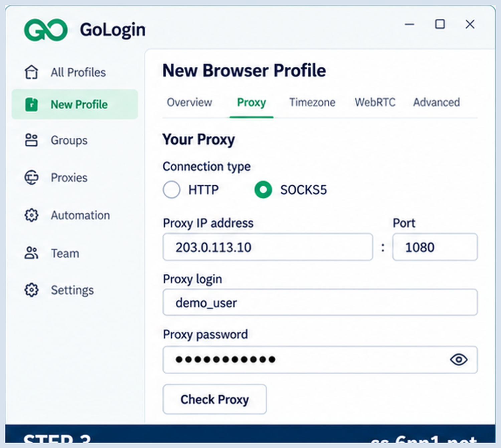The width and height of the screenshot is (501, 448).
Task: Click the Groups icon in sidebar
Action: [x=31, y=140]
